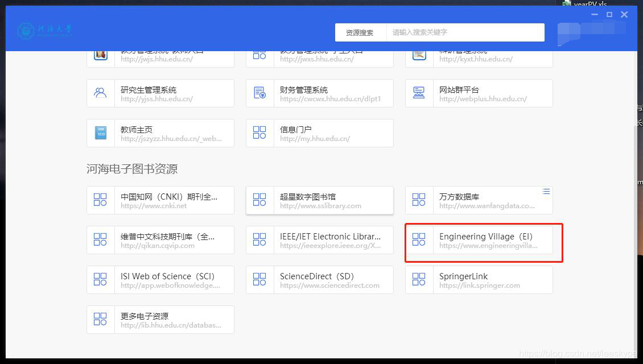Click the webplus.hhu.edu.cn URL text

coord(483,99)
